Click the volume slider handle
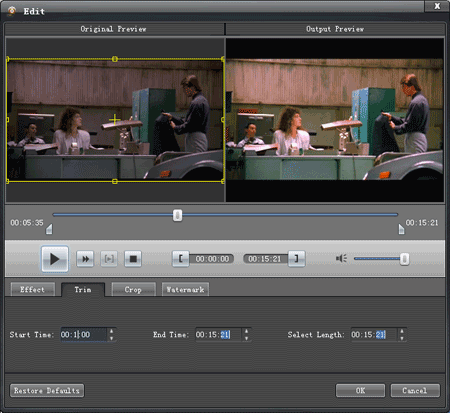 coord(404,259)
